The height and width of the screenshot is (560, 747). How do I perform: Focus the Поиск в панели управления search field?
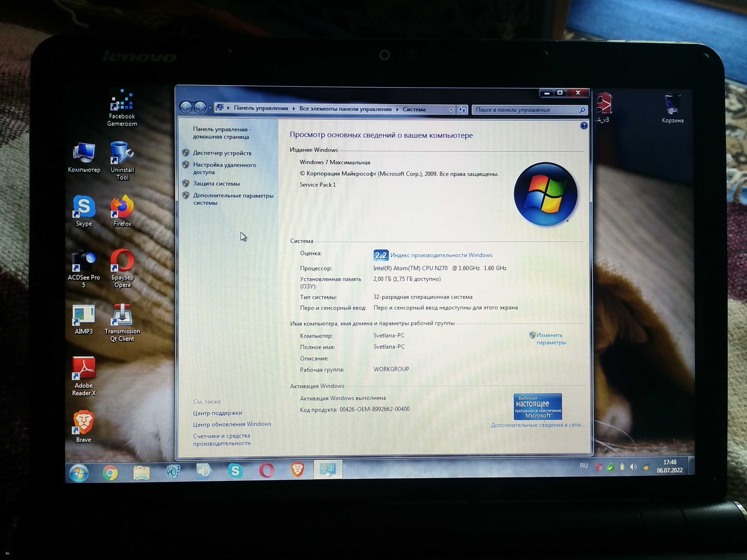[529, 110]
